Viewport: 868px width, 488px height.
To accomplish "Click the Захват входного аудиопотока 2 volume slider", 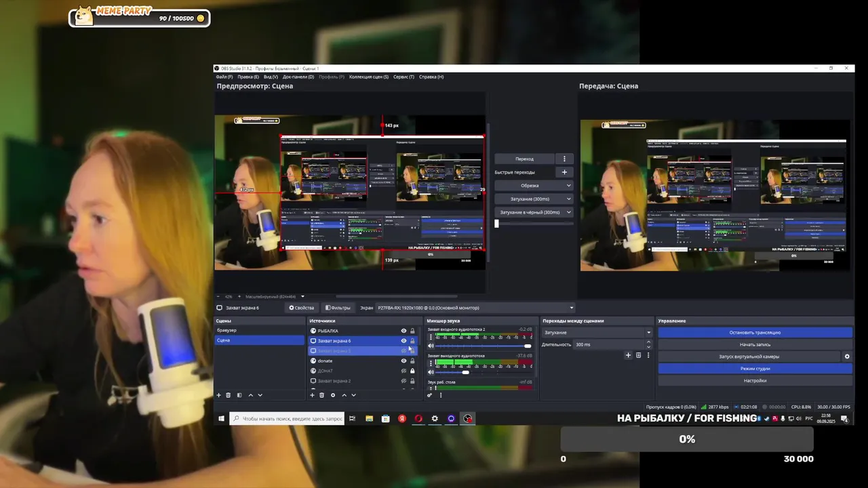I will [x=484, y=346].
